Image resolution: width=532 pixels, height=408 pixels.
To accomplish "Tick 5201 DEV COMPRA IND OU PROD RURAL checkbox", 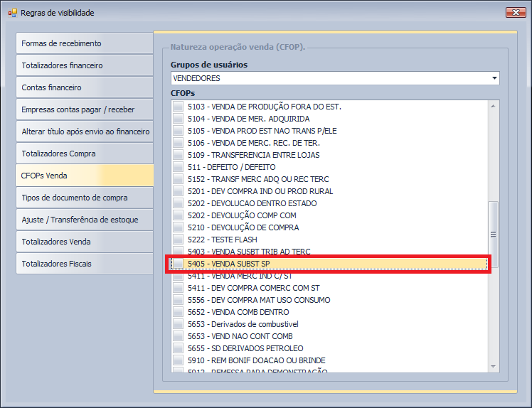I will coord(178,191).
